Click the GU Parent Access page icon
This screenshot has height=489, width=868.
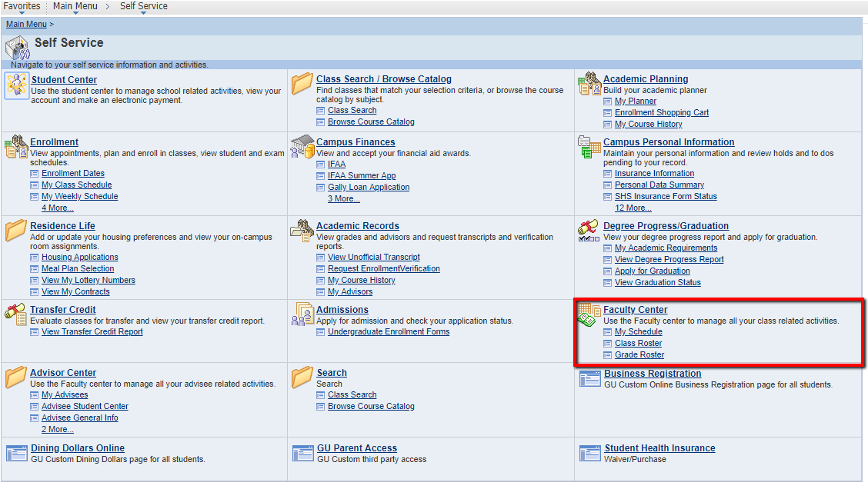click(x=303, y=454)
